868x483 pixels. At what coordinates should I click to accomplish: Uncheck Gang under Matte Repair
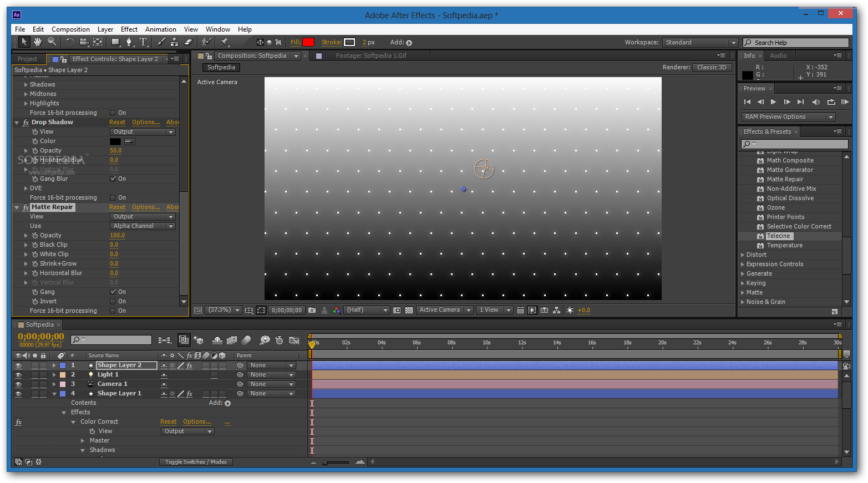coord(113,292)
